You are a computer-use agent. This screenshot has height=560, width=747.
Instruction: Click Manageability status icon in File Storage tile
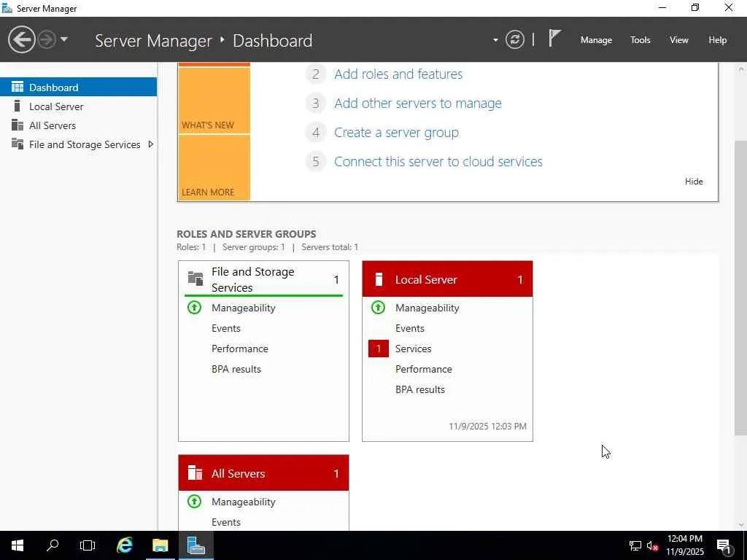[x=194, y=308]
